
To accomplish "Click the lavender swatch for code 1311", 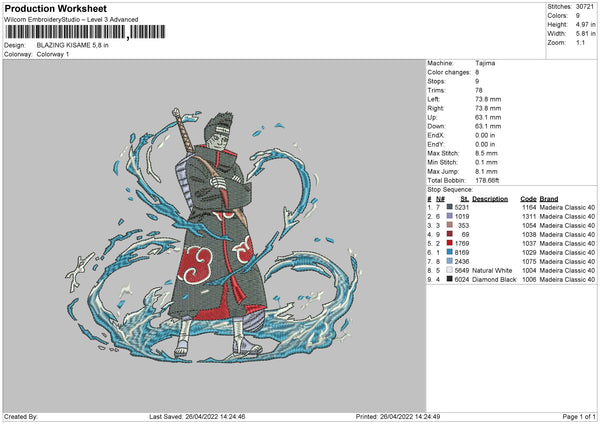I will tap(450, 216).
